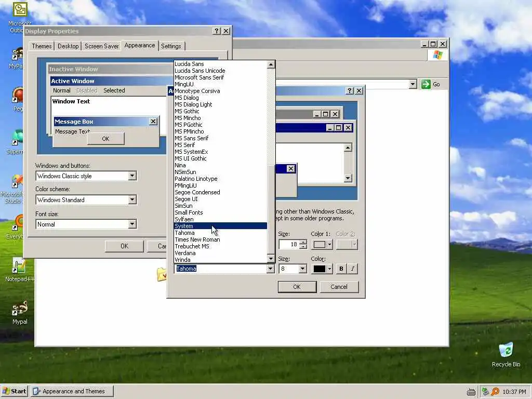Select Times New Roman font
Image resolution: width=532 pixels, height=399 pixels.
[220, 240]
